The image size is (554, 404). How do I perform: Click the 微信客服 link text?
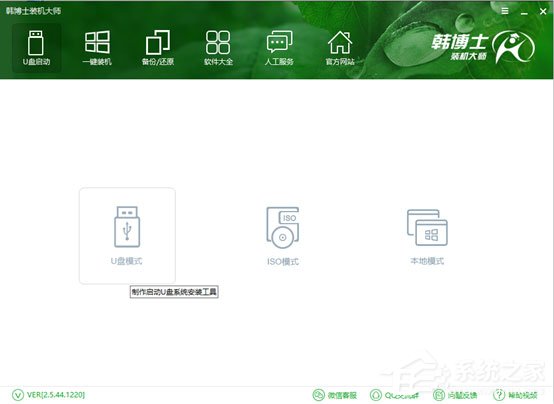coord(342,395)
